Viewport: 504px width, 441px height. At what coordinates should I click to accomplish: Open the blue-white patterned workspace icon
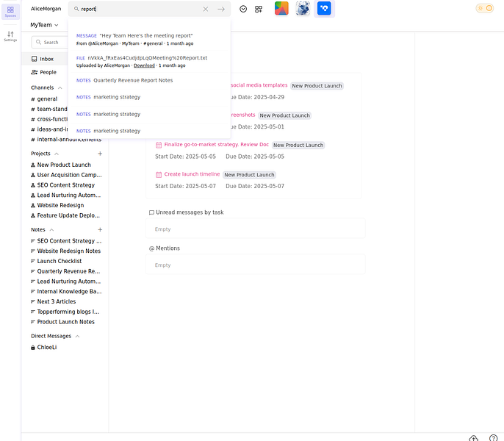[303, 8]
